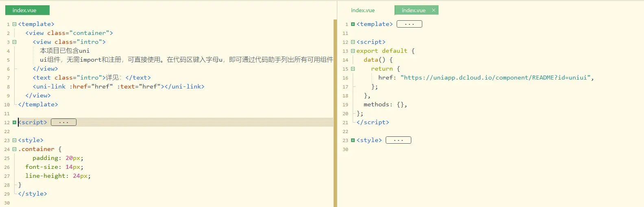Click the <text class="intro"> line
This screenshot has height=207, width=644.
coord(92,78)
